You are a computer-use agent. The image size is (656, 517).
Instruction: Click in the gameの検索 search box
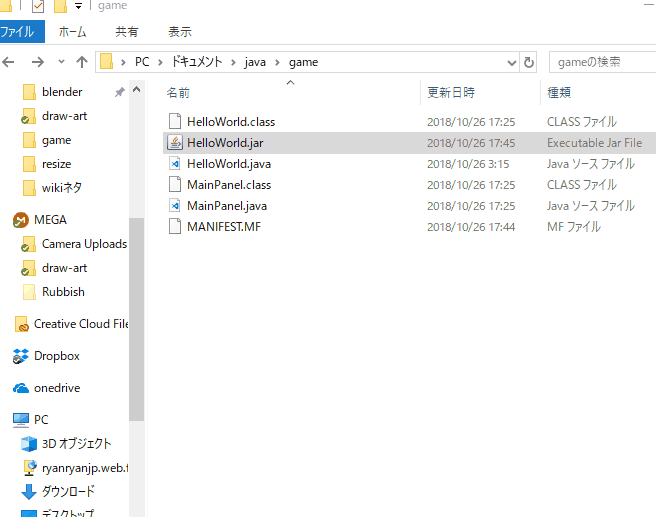coord(602,62)
